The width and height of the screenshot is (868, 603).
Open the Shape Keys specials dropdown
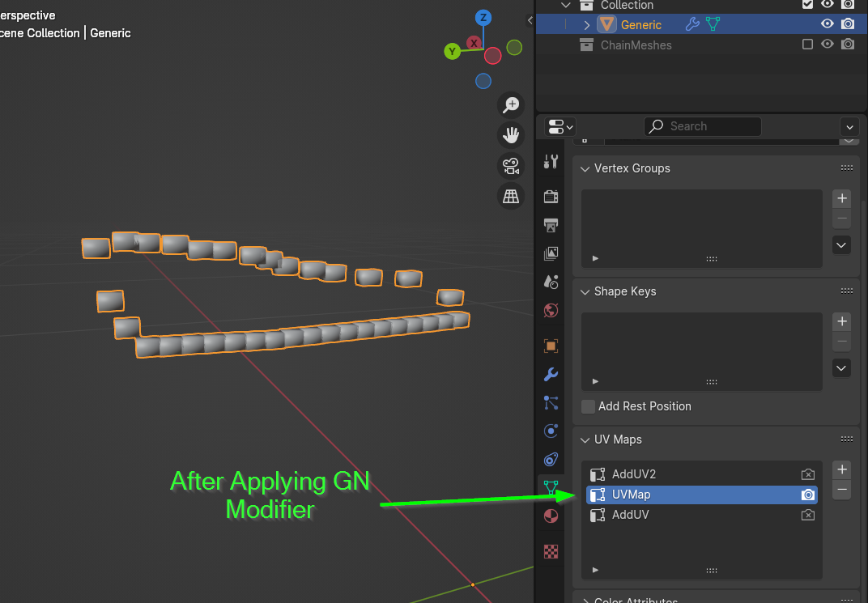(x=841, y=368)
